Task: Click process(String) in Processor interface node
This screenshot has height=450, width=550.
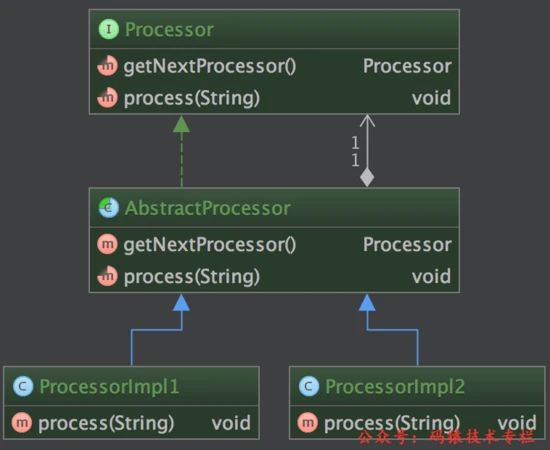Action: pyautogui.click(x=192, y=98)
